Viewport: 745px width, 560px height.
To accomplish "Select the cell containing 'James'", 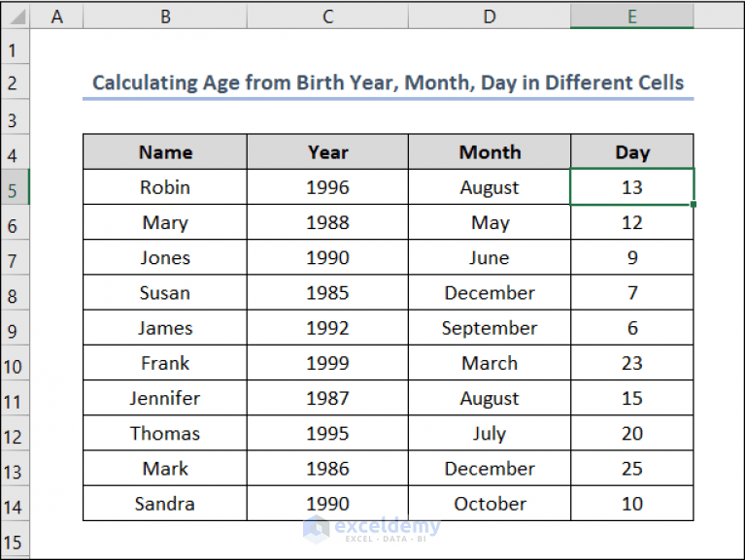I will point(165,327).
